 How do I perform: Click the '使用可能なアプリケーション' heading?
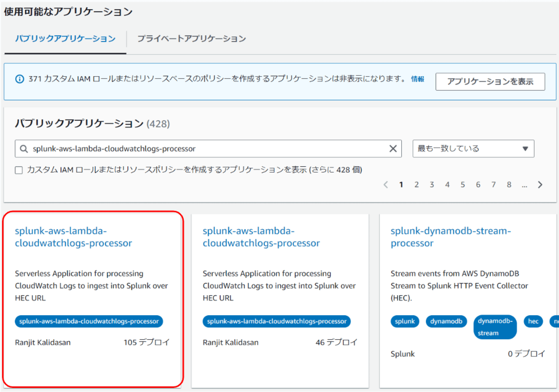click(68, 12)
